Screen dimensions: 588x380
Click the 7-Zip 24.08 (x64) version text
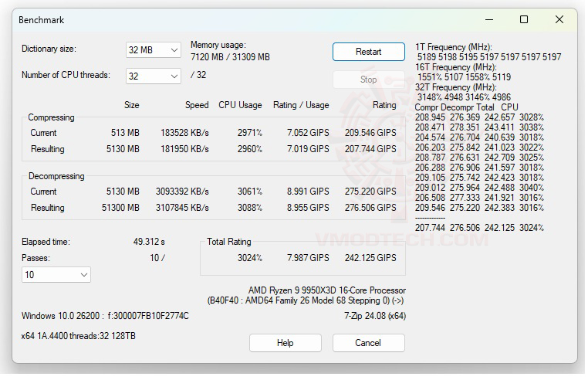(x=375, y=316)
